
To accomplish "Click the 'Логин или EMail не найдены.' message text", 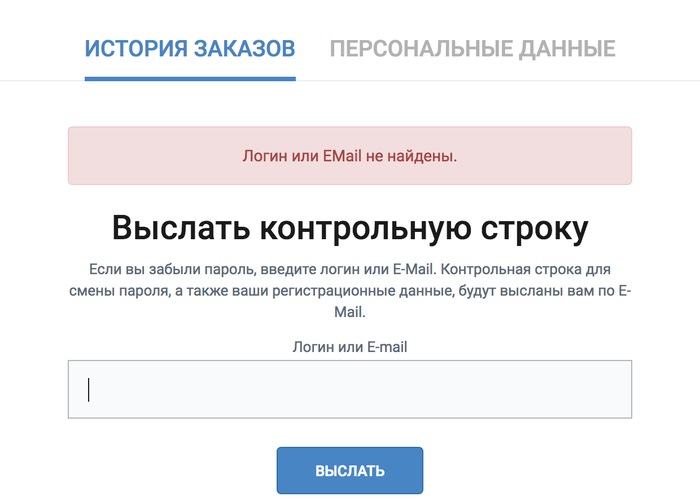I will tap(350, 156).
